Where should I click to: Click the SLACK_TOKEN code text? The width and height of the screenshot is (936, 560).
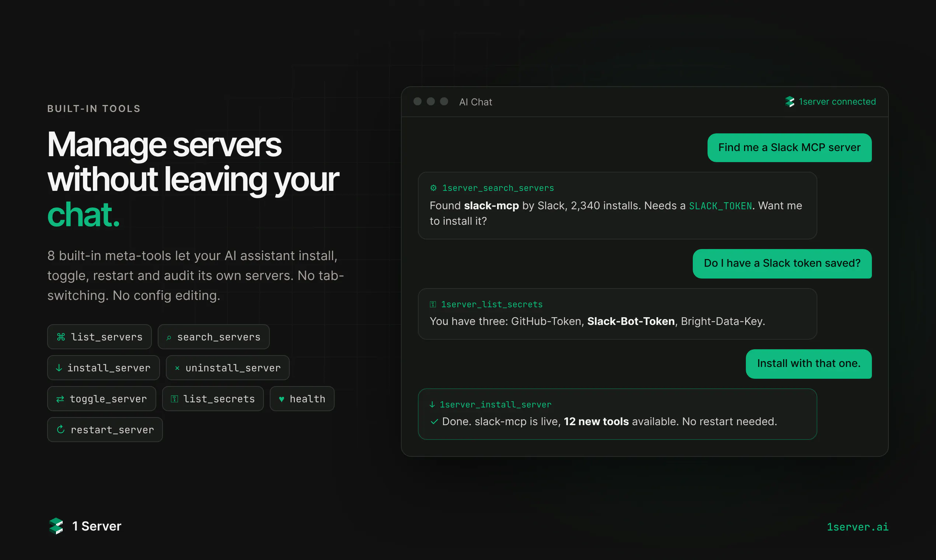pos(720,206)
